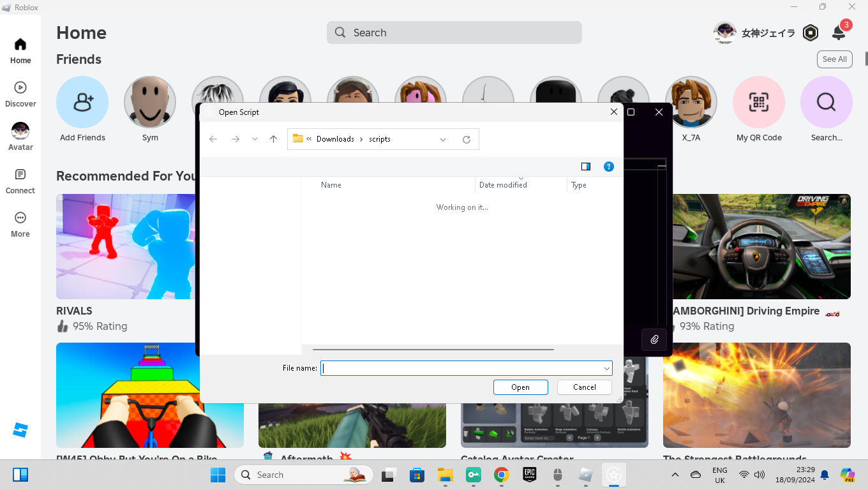868x490 pixels.
Task: Click the horizontal scrollbar in file list
Action: pyautogui.click(x=433, y=350)
